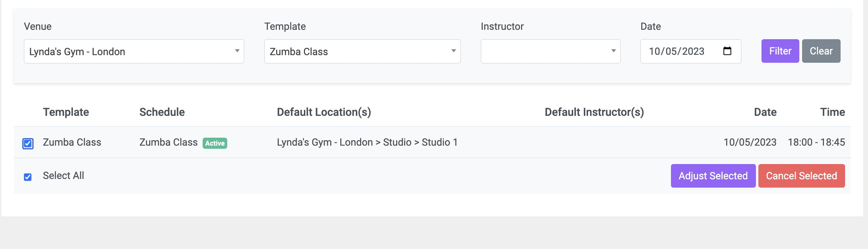Click the Date input field 10/05/2023
The height and width of the screenshot is (249, 868).
tap(691, 51)
